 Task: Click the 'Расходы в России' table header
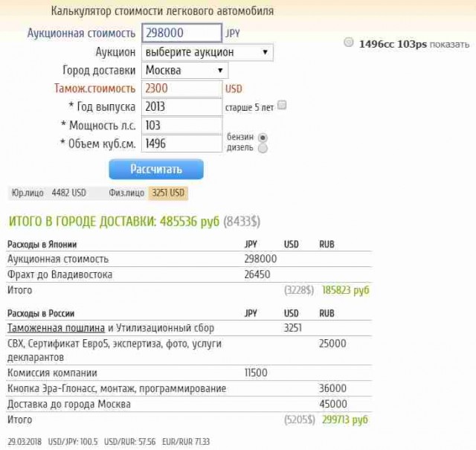coord(41,313)
